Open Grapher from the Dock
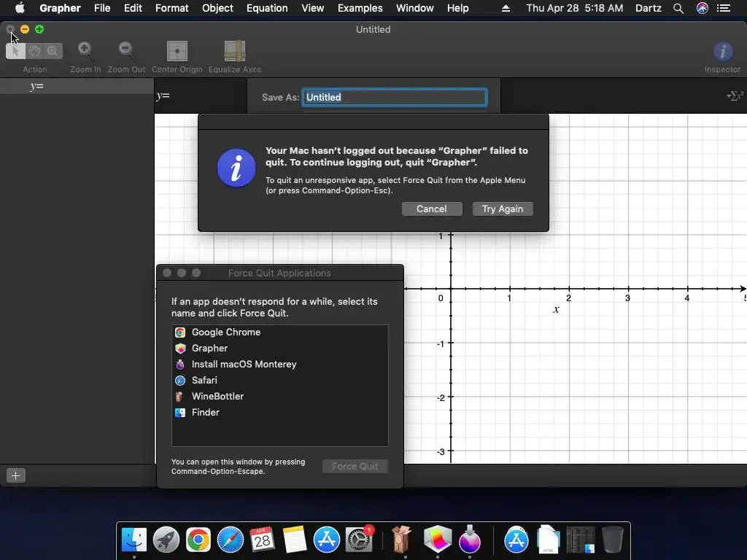Viewport: 747px width, 560px height. coord(438,540)
